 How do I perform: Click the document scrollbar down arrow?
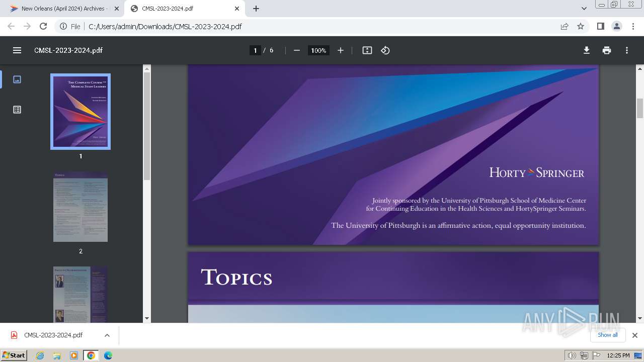(x=640, y=318)
